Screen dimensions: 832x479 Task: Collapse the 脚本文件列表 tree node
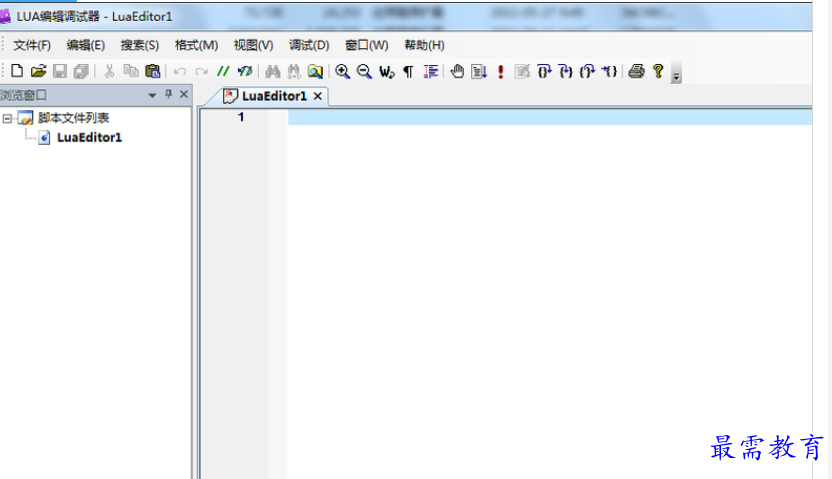7,118
